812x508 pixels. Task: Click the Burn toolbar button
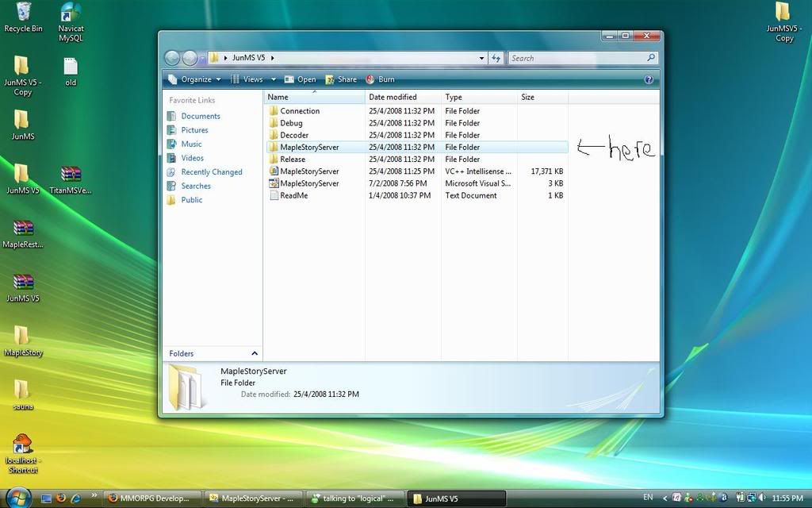pyautogui.click(x=380, y=79)
